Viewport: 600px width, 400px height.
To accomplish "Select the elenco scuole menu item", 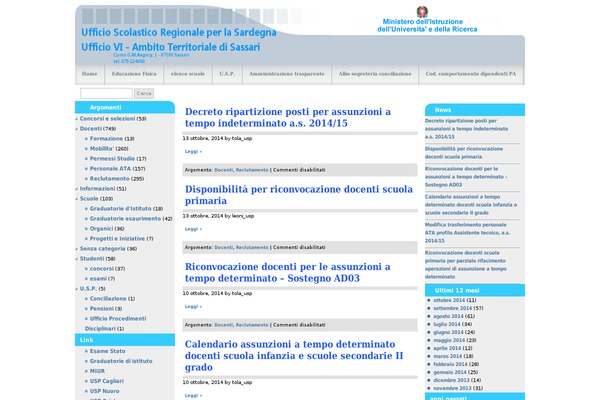I will click(188, 74).
